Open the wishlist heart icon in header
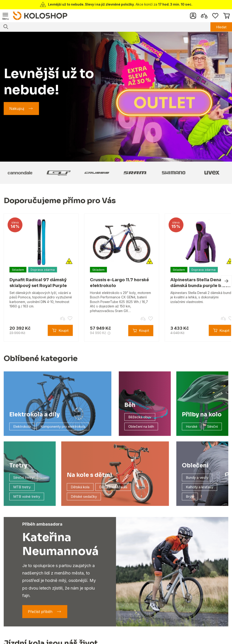Image resolution: width=232 pixels, height=644 pixels. click(x=215, y=16)
